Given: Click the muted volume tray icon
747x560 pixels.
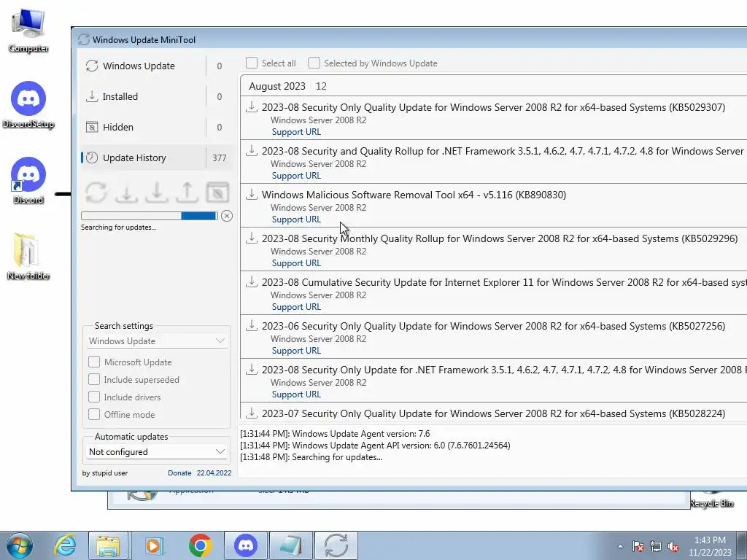Looking at the screenshot, I should 673,546.
